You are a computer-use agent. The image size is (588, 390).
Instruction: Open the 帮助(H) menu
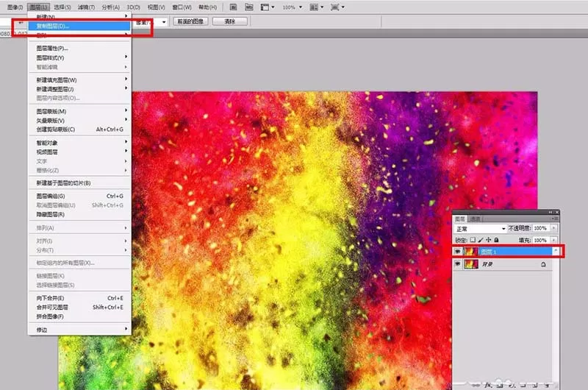(x=208, y=7)
